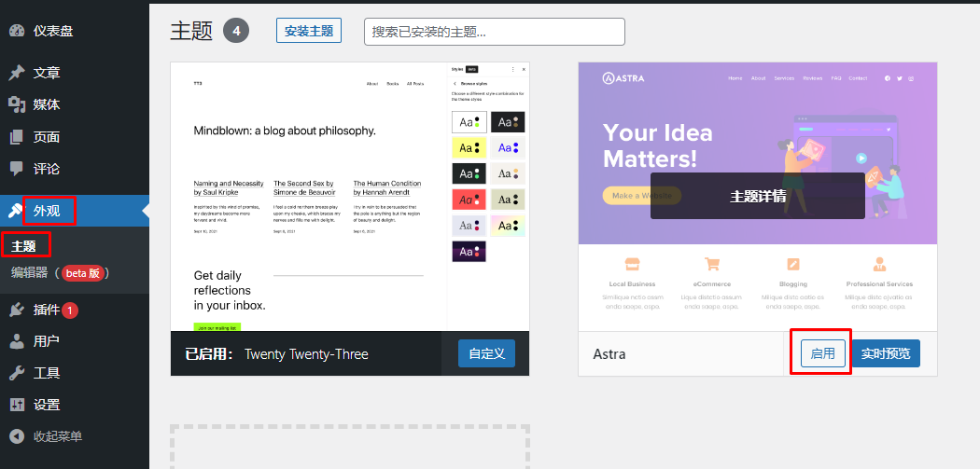980x469 pixels.
Task: Click the wrench icon beside 工具
Action: [17, 374]
